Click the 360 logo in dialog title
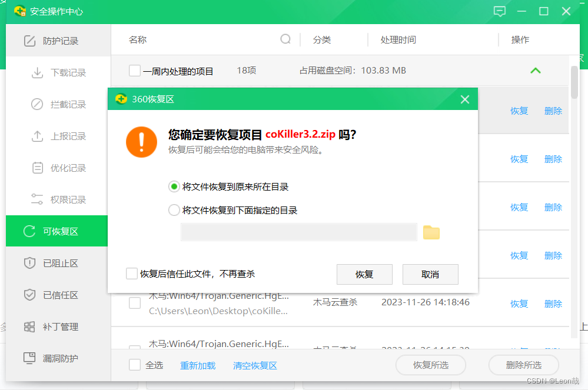This screenshot has width=588, height=390. [121, 99]
